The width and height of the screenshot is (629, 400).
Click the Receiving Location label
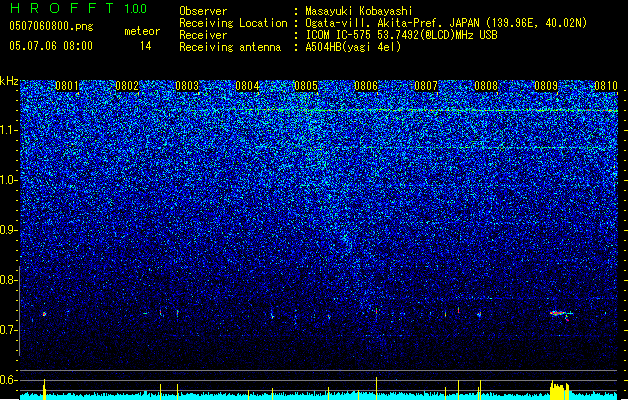coord(233,23)
